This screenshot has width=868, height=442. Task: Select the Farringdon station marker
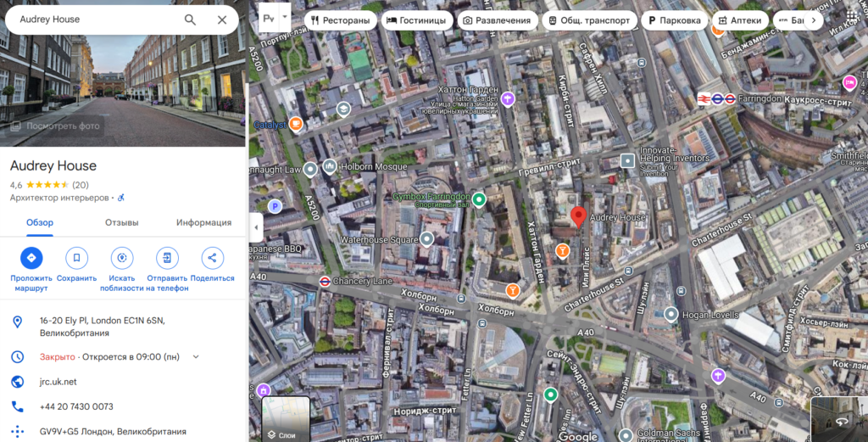pos(716,98)
